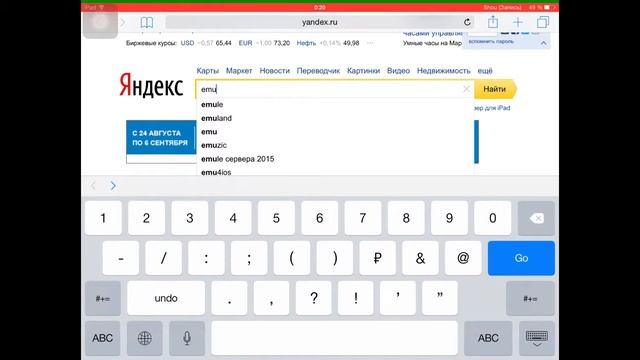Tap the period key
Screen dimensions: 640x360
(x=229, y=298)
